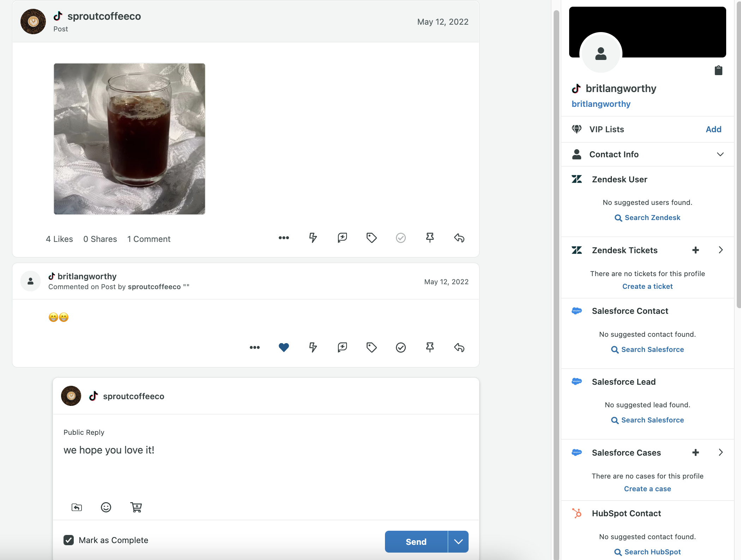Click the clipboard notes icon on the profile
This screenshot has height=560, width=741.
718,71
